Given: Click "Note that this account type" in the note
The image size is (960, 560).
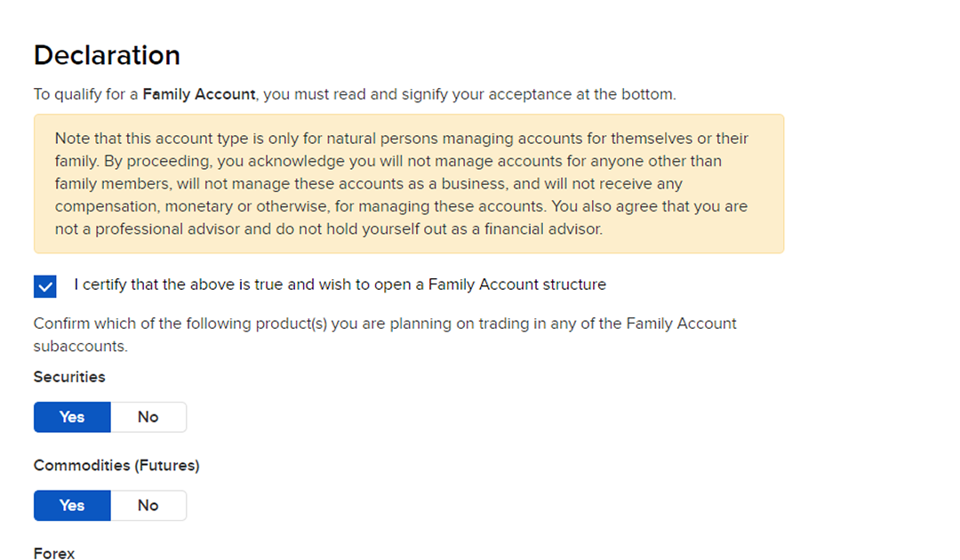Looking at the screenshot, I should click(x=147, y=139).
